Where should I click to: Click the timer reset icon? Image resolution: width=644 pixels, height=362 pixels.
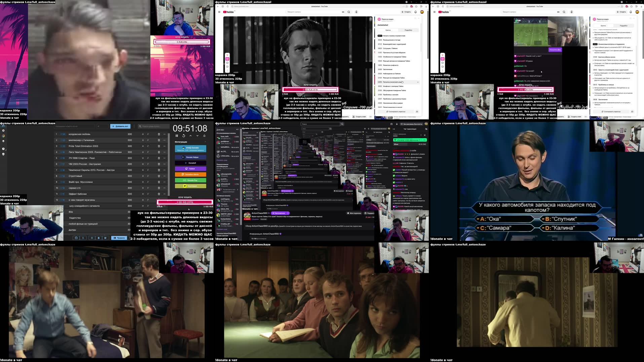(x=184, y=136)
